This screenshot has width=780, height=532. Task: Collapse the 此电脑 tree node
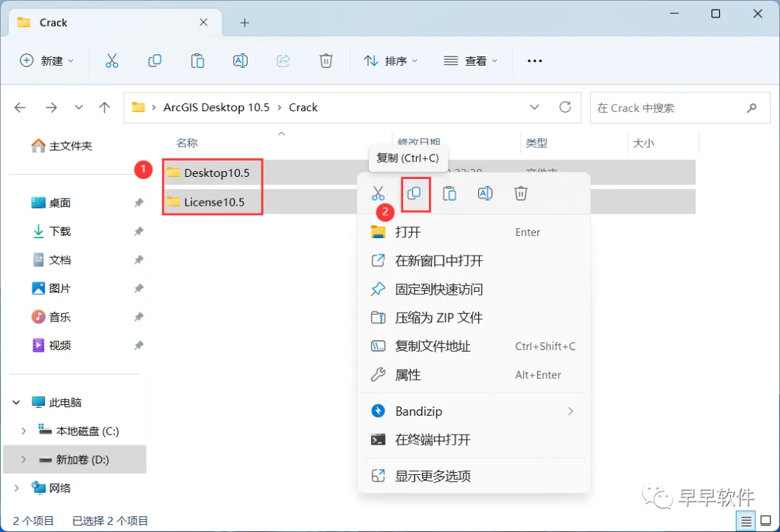point(17,402)
